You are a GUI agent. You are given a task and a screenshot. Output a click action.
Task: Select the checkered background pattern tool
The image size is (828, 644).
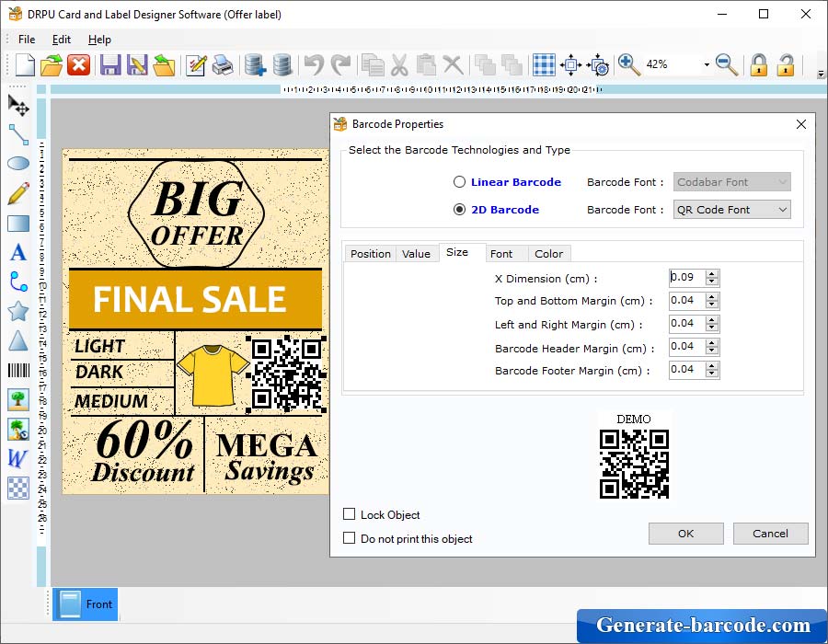tap(18, 488)
